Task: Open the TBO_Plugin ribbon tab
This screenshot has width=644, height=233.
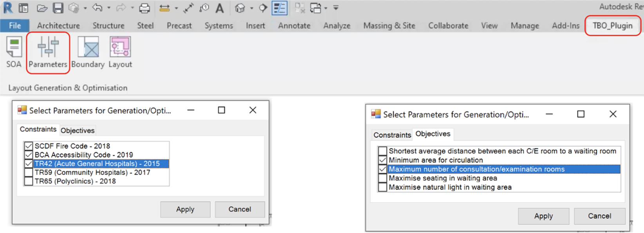Action: pyautogui.click(x=612, y=25)
